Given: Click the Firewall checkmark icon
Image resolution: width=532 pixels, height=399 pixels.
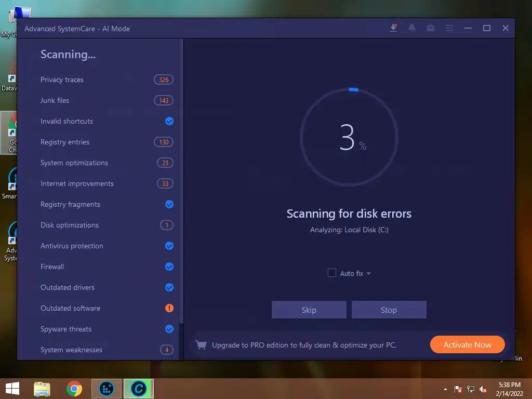Looking at the screenshot, I should tap(169, 267).
